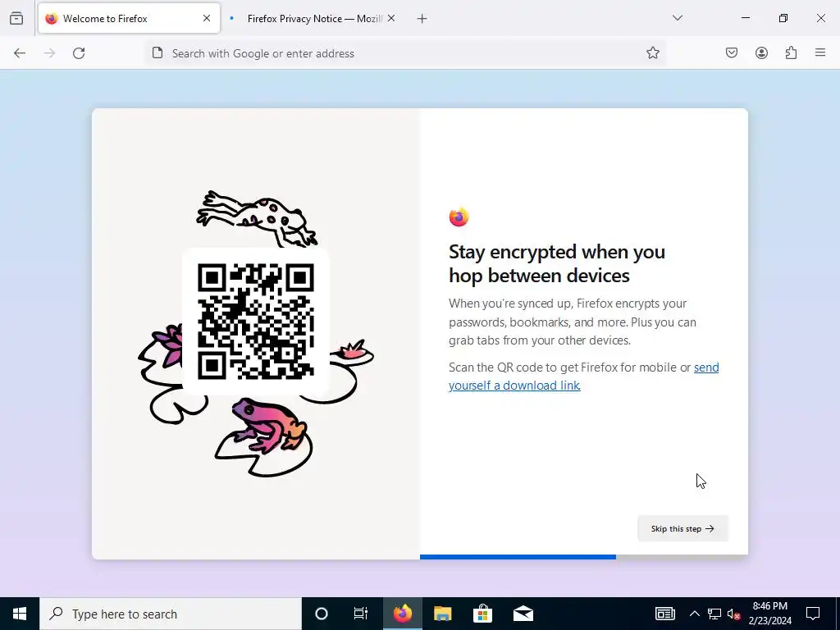Click the page identity icon in address bar

[x=157, y=53]
